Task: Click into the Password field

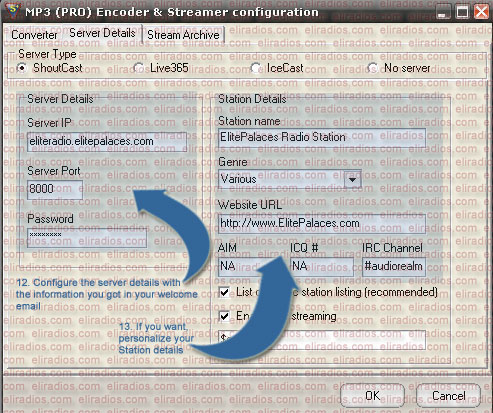Action: [87, 238]
